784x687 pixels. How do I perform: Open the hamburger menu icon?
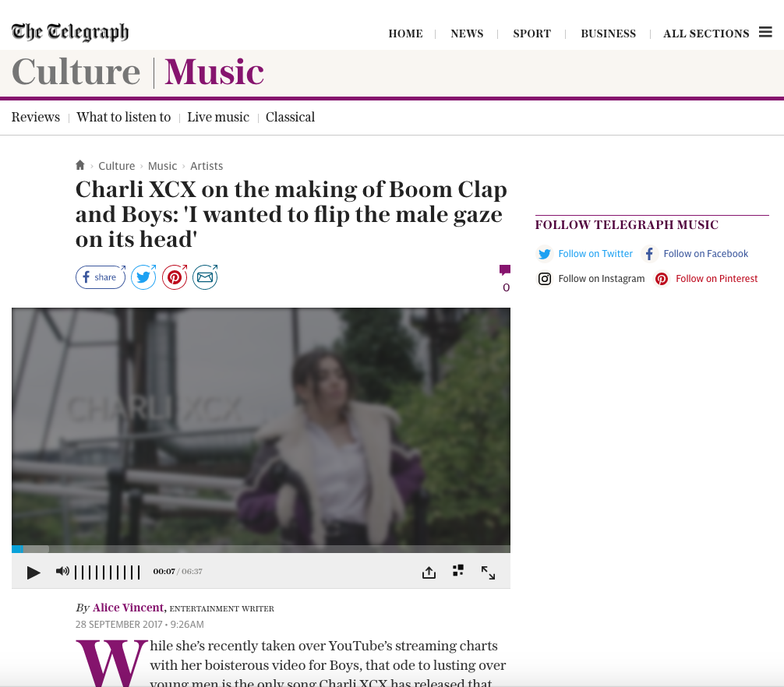[765, 32]
